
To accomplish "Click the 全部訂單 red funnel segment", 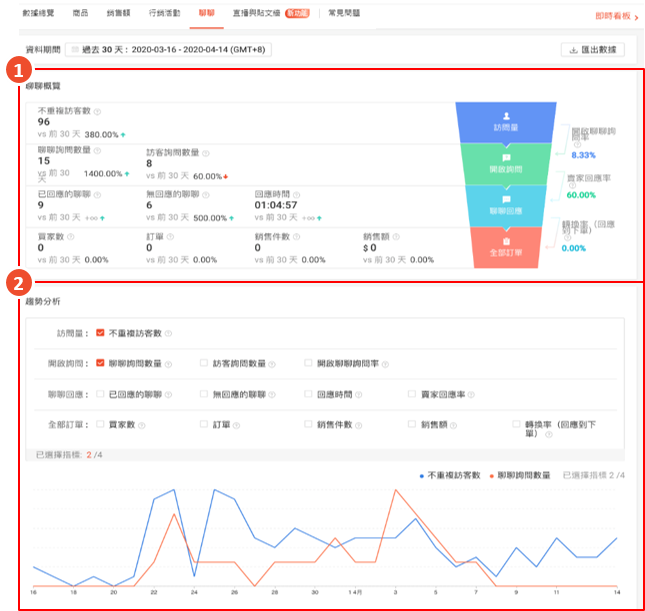I will [x=505, y=248].
